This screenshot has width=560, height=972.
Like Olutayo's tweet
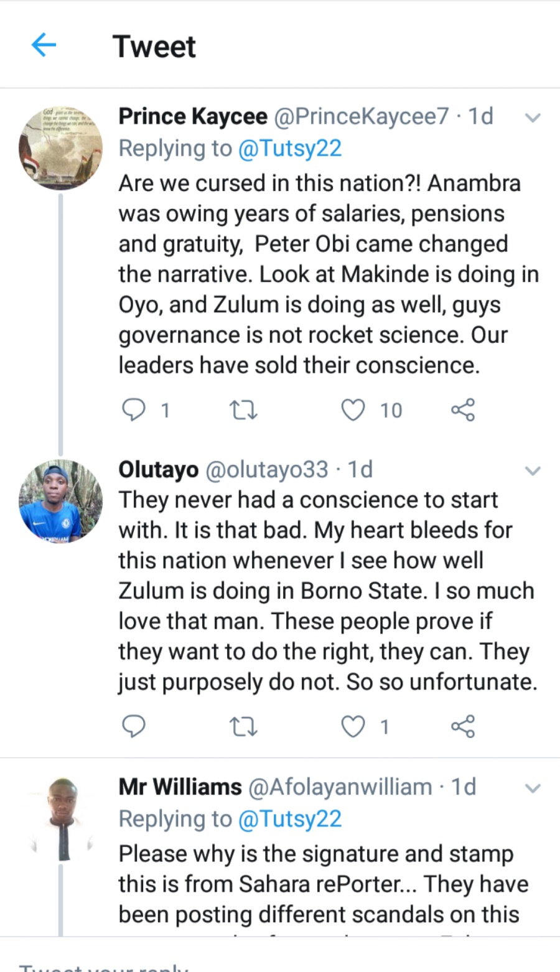[x=353, y=726]
